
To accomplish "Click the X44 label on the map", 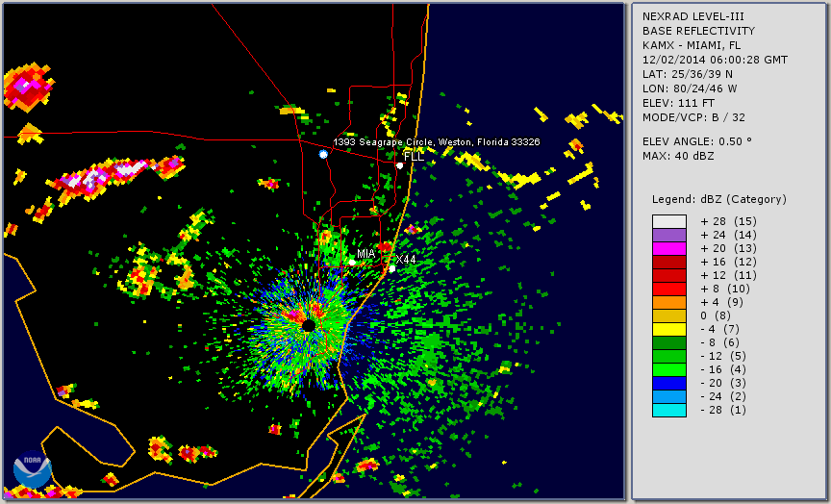I will 406,259.
